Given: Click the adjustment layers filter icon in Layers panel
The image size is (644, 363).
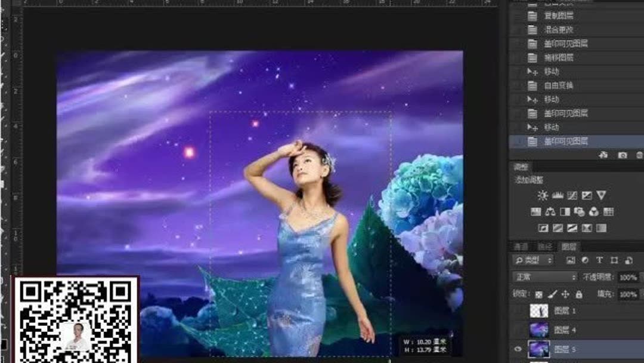Looking at the screenshot, I should click(586, 260).
